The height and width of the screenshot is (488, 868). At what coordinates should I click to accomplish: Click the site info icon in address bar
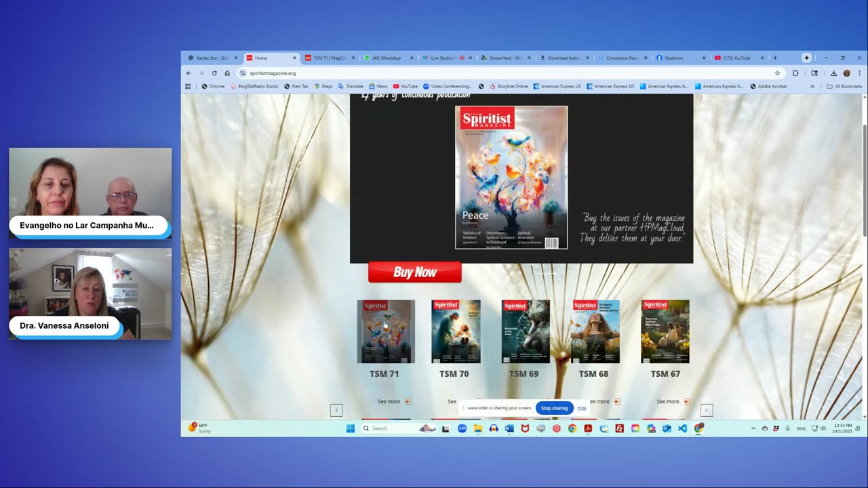(x=242, y=73)
